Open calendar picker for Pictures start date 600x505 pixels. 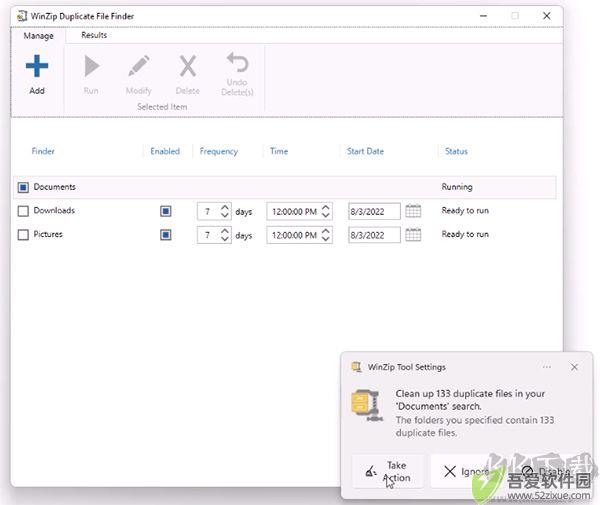pos(413,235)
